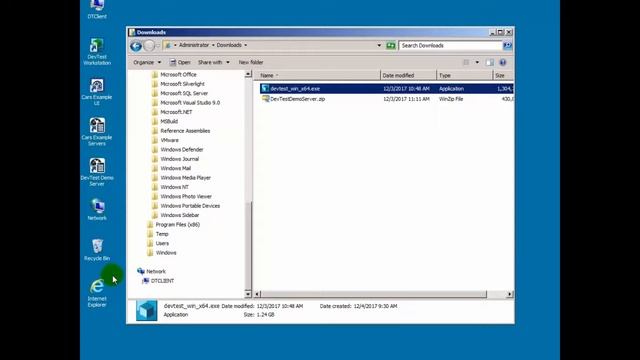Click the devtest_win_x64.exe file icon
Screen dimensions: 640x360
(265, 88)
